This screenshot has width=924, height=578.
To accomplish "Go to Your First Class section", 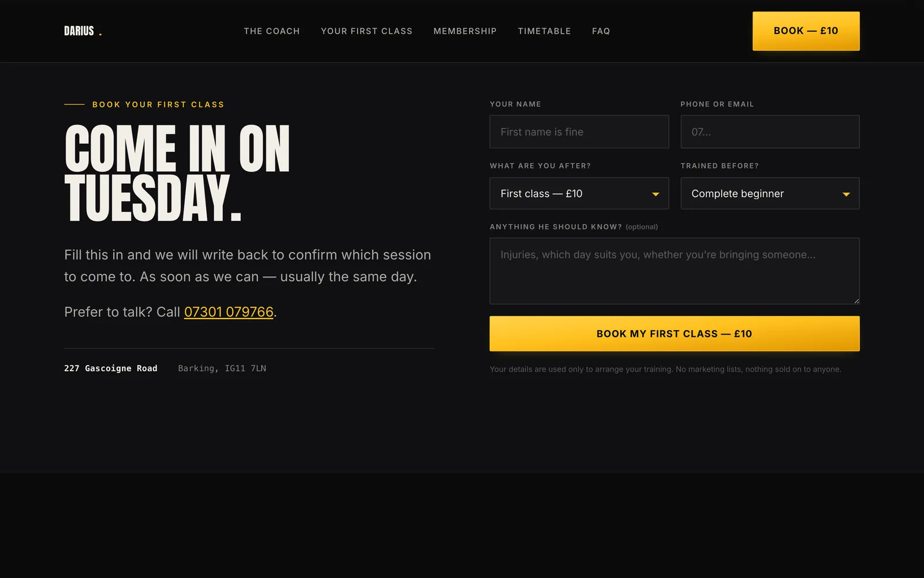I will pyautogui.click(x=367, y=31).
